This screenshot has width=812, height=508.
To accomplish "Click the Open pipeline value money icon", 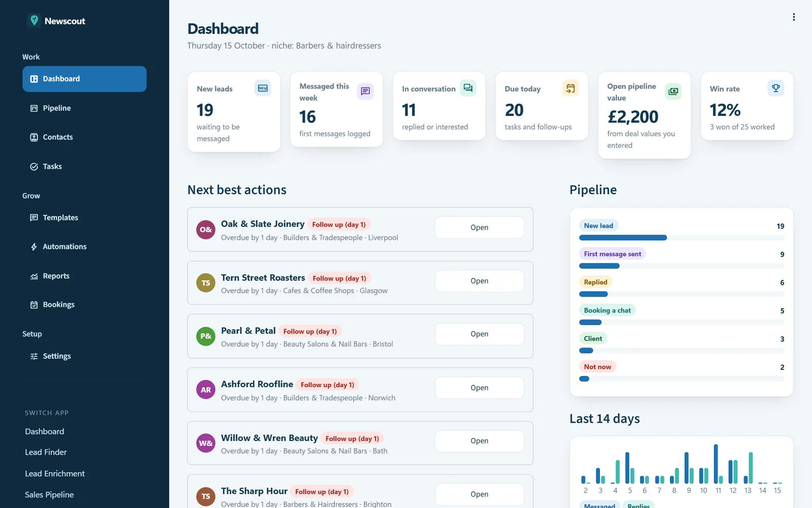I will click(x=673, y=91).
